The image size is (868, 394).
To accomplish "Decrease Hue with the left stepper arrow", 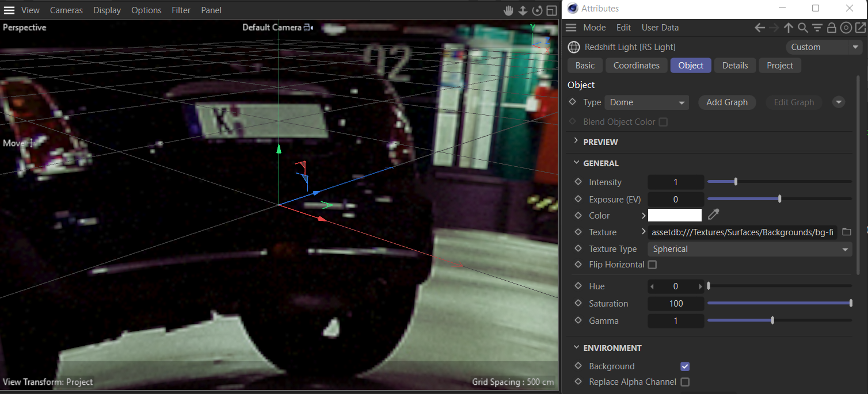I will pyautogui.click(x=652, y=286).
